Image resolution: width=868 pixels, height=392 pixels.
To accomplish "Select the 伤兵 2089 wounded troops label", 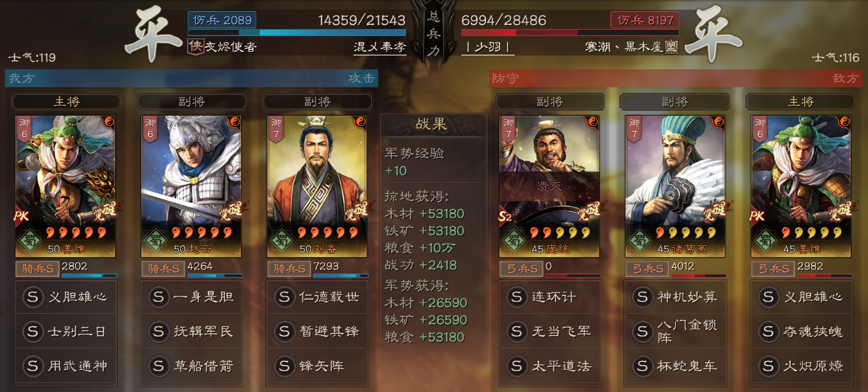I will pyautogui.click(x=221, y=20).
